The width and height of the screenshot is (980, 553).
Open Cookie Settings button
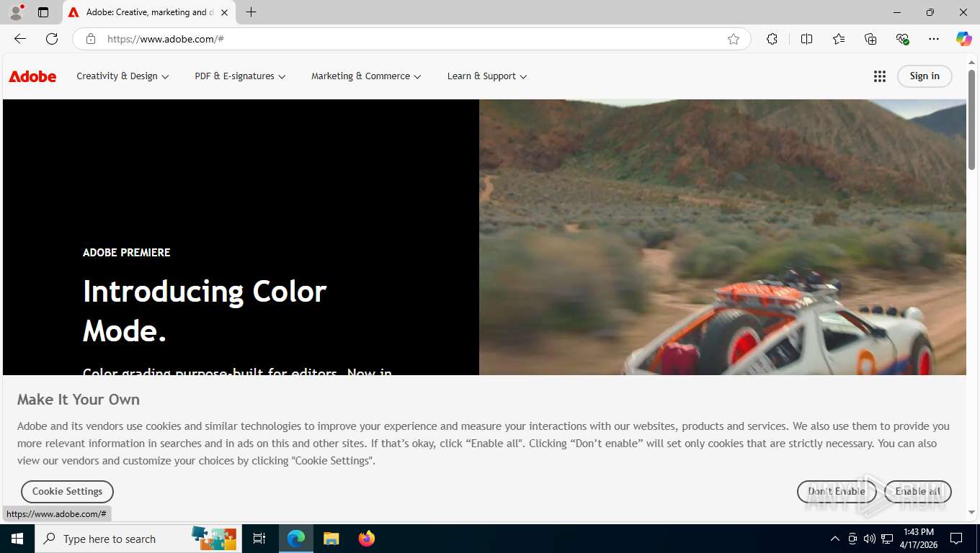[67, 491]
